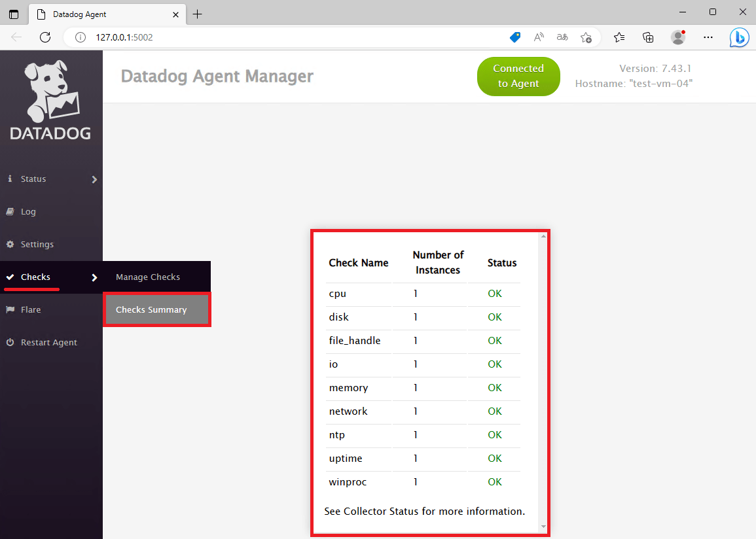Click the OK status for cpu

495,293
